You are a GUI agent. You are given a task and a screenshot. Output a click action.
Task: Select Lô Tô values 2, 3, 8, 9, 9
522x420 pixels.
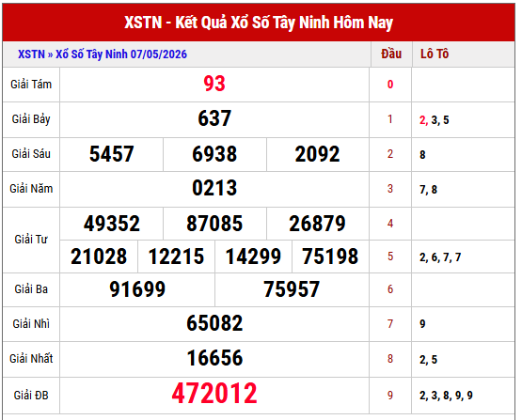pos(446,396)
